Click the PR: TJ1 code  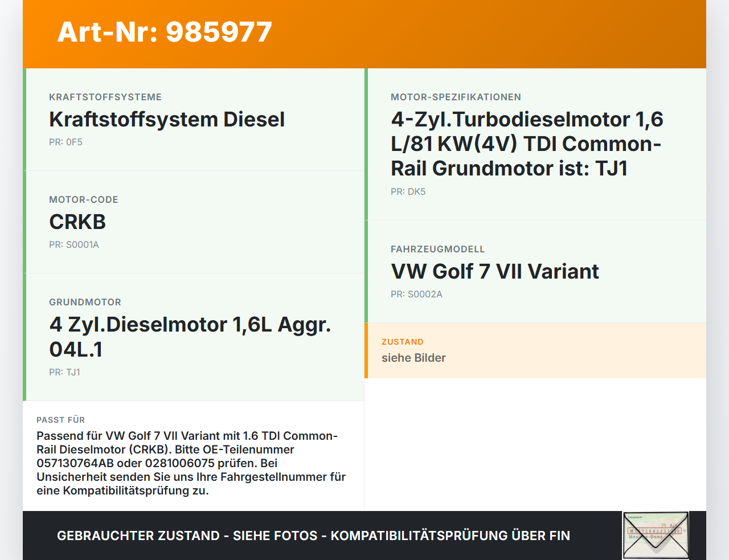[x=64, y=373]
